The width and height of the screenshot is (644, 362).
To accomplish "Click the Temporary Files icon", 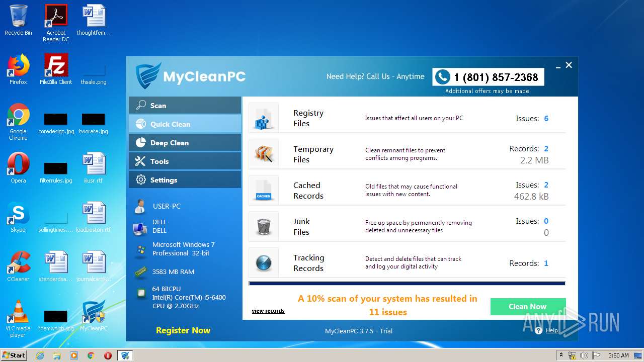I will click(x=264, y=154).
